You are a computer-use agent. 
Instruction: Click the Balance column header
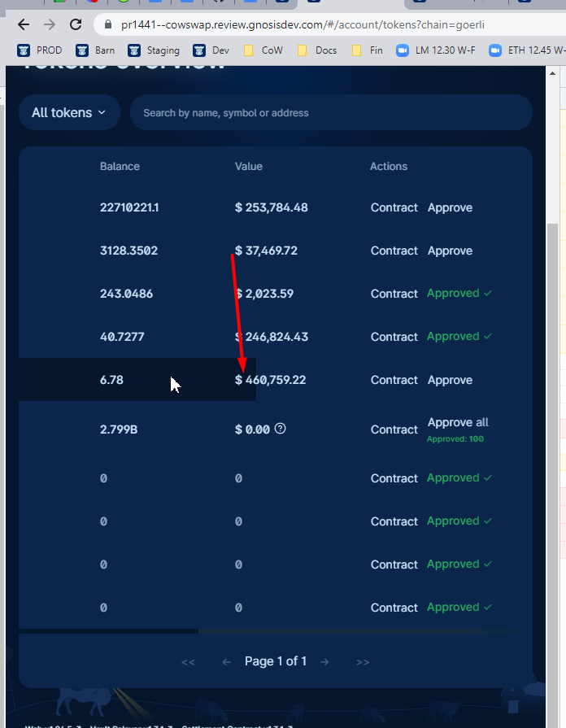coord(120,166)
